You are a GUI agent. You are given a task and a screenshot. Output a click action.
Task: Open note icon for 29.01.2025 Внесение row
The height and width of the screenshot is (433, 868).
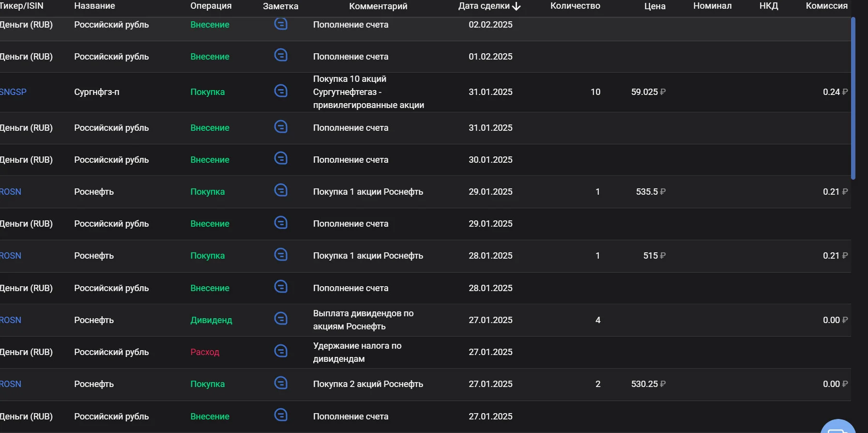click(x=281, y=222)
